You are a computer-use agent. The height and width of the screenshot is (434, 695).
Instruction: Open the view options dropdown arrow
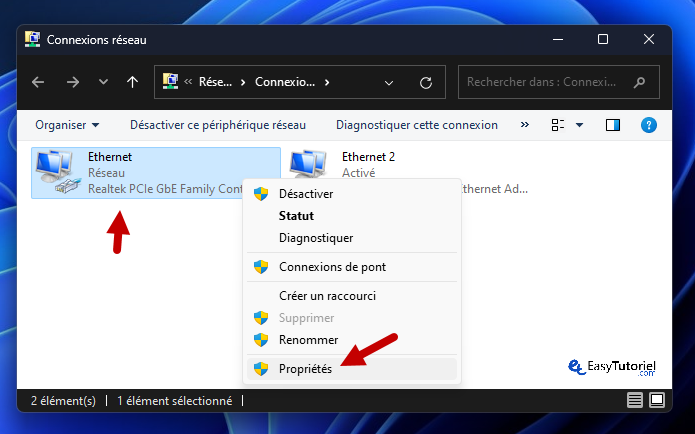coord(579,125)
